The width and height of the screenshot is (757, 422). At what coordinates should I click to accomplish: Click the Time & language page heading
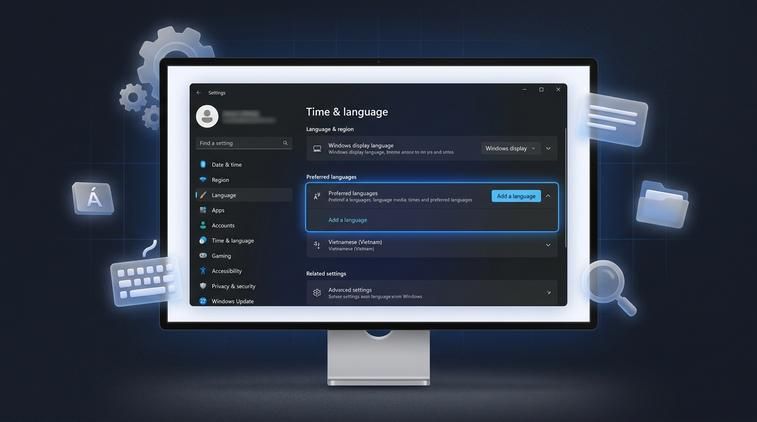coord(347,112)
